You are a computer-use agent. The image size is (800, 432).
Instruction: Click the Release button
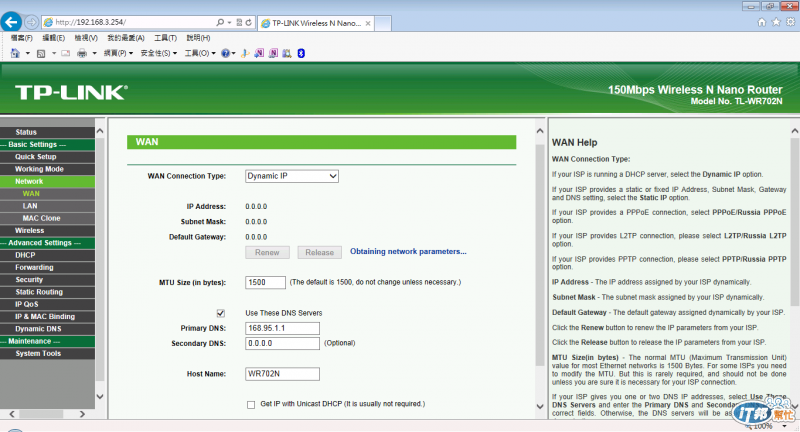point(319,252)
